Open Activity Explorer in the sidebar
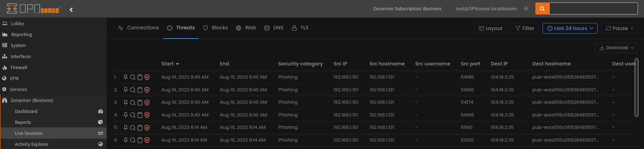This screenshot has height=149, width=644. pyautogui.click(x=32, y=144)
